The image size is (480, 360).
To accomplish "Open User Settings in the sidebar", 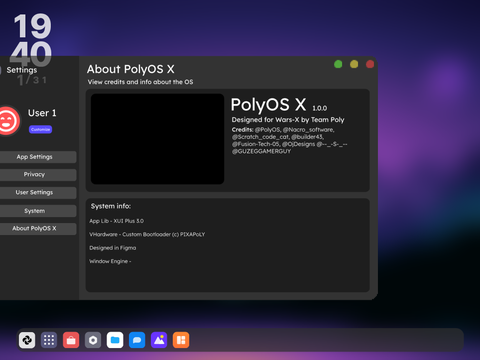I will [37, 193].
